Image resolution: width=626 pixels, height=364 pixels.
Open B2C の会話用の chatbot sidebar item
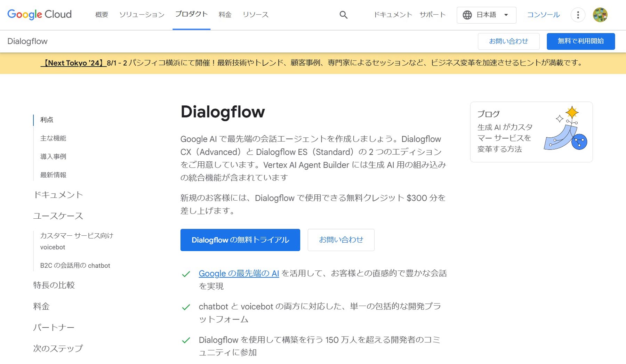click(75, 266)
